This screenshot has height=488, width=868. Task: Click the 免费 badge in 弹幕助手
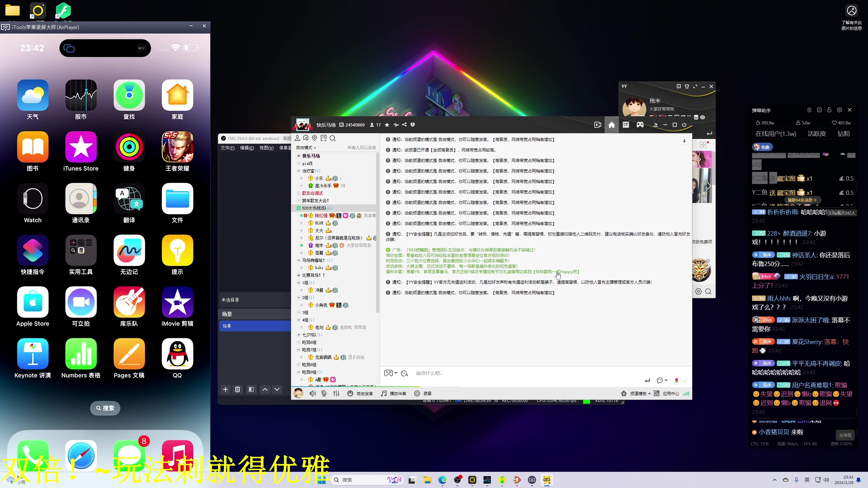tap(762, 147)
